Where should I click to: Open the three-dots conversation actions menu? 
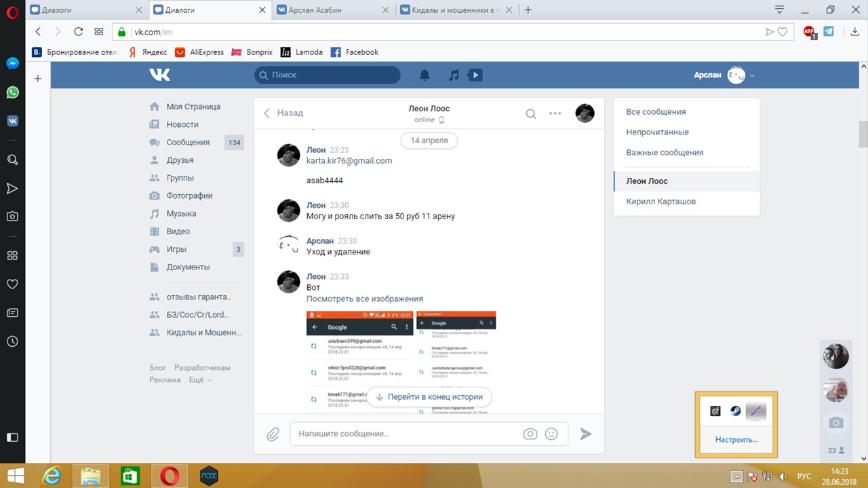click(555, 113)
